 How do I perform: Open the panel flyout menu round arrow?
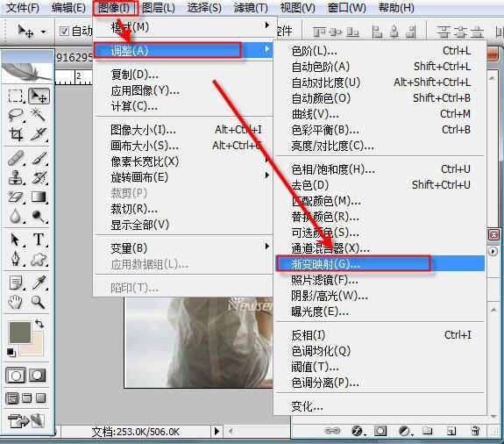point(493,251)
